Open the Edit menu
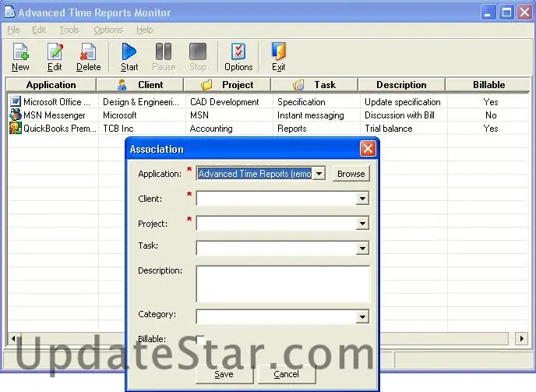Viewport: 536px width, 392px height. (39, 30)
